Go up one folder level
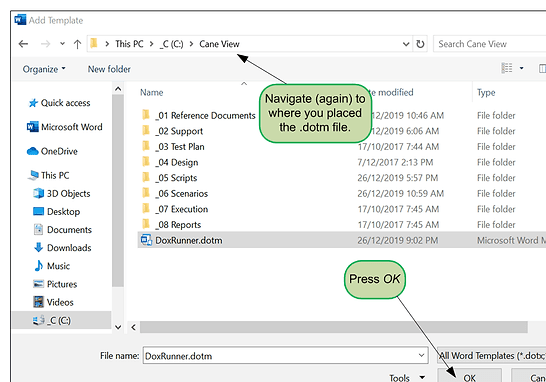The width and height of the screenshot is (546, 382). (77, 44)
